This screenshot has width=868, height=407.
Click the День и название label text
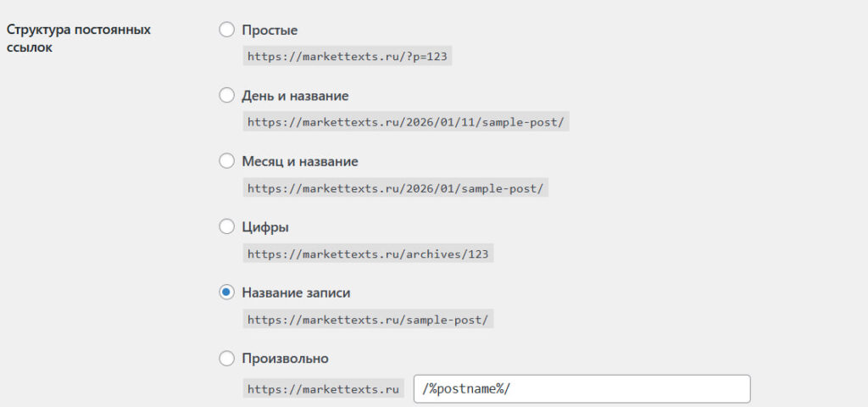(x=295, y=96)
